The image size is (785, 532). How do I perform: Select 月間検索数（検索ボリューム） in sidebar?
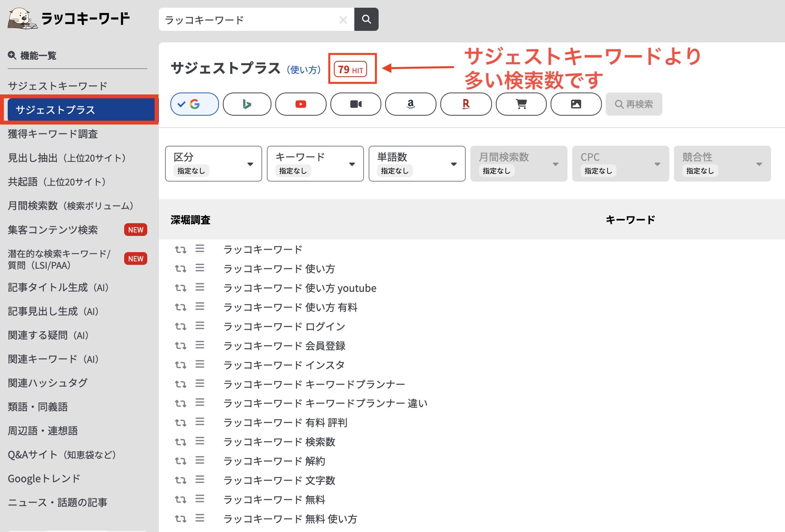[72, 206]
